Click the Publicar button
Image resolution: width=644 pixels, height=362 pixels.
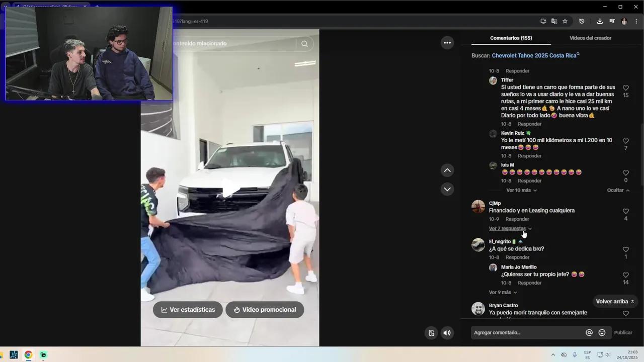623,333
